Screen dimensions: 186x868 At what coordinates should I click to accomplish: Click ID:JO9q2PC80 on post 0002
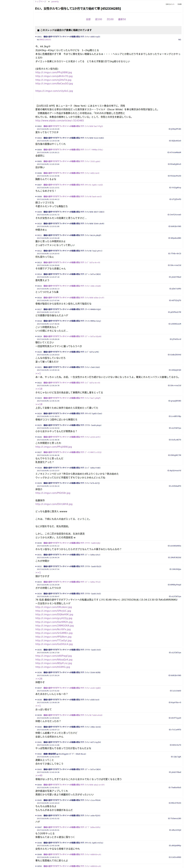click(x=175, y=129)
